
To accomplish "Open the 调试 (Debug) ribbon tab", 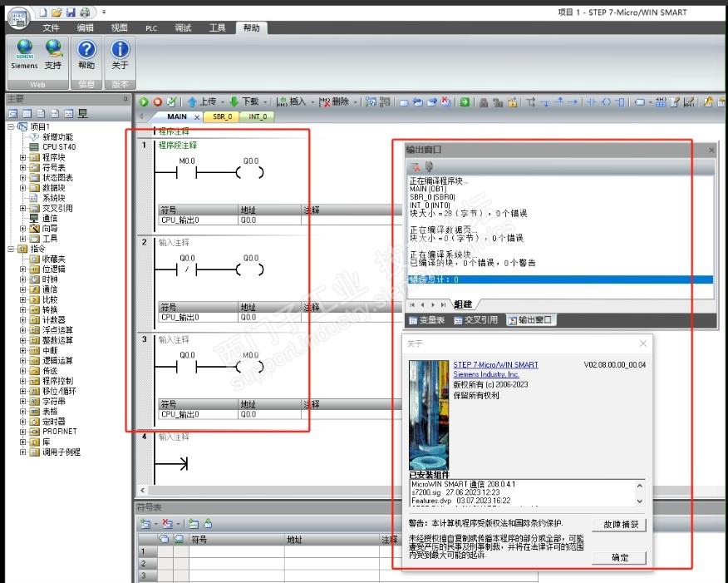I will 183,28.
